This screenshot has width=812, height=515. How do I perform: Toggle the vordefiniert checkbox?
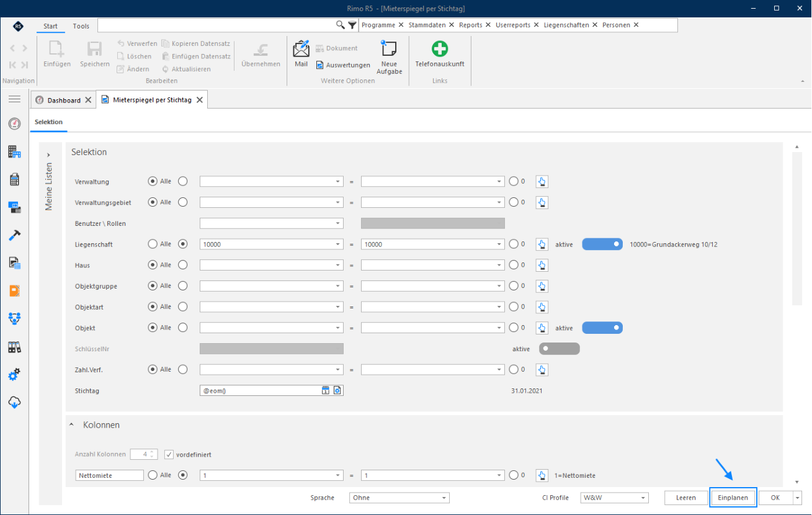(x=169, y=454)
